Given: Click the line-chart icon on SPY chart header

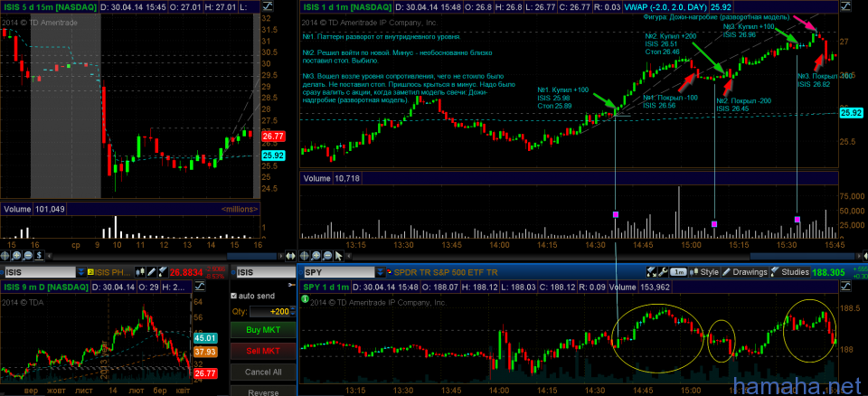Looking at the screenshot, I should (x=845, y=287).
